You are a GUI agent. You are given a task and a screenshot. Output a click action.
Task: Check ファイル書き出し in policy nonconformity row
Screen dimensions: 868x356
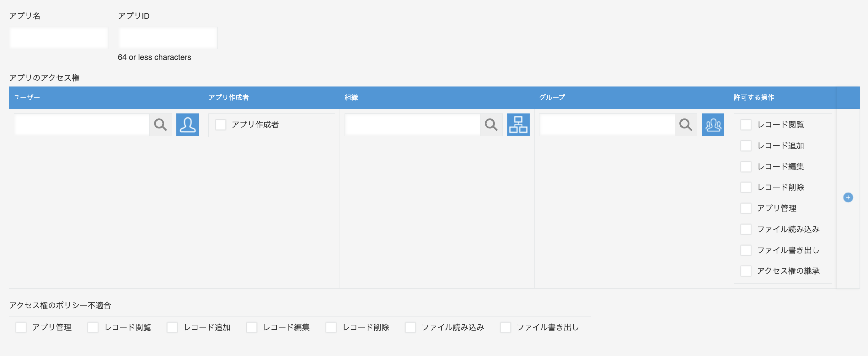(506, 327)
